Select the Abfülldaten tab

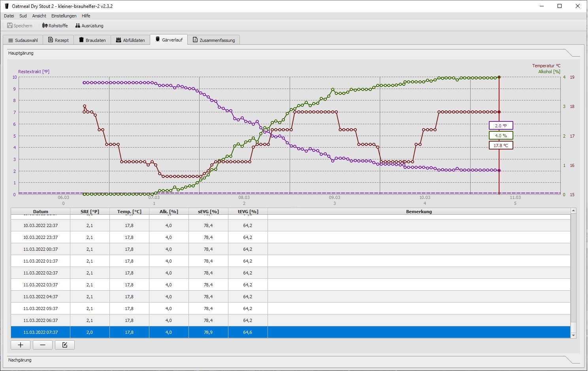point(130,40)
